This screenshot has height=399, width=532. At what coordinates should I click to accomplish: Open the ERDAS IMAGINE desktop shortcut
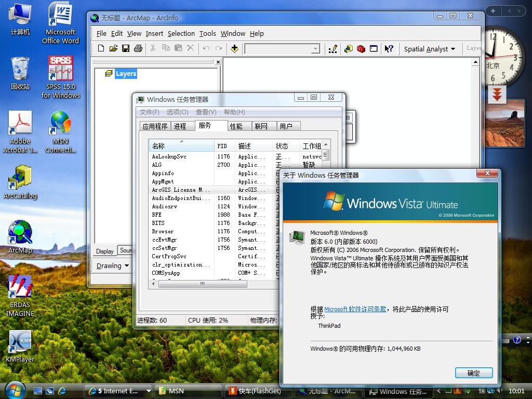coord(20,296)
